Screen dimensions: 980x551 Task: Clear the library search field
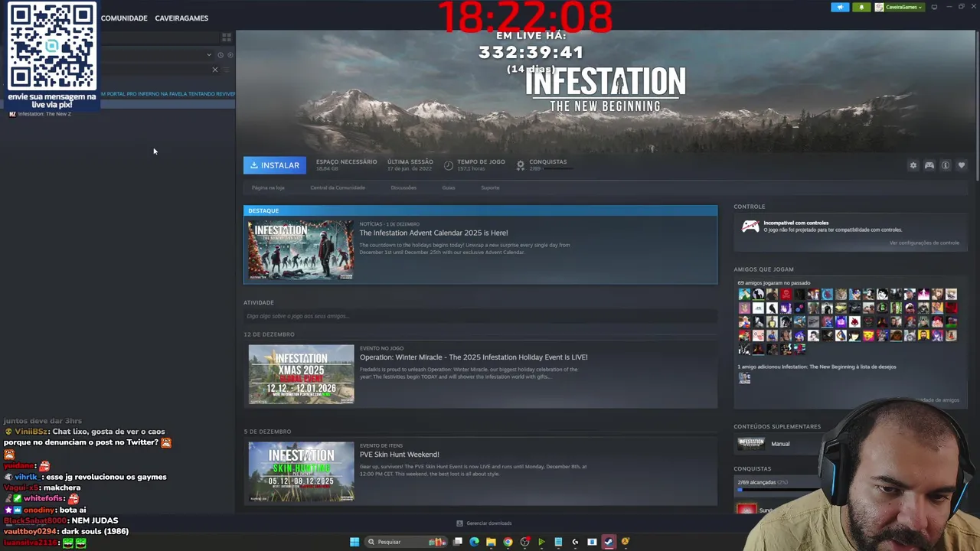pos(214,70)
